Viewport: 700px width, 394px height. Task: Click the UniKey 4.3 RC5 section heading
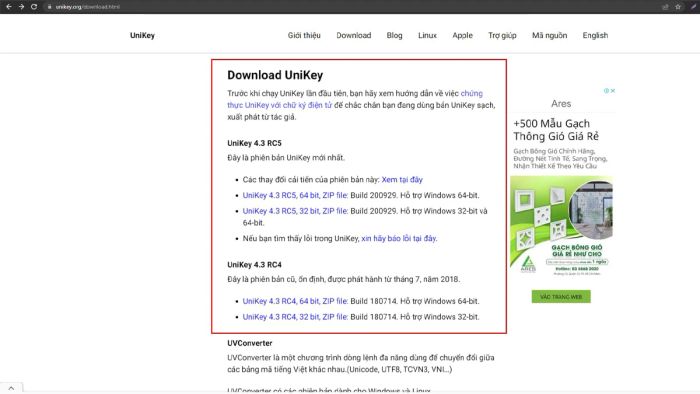pyautogui.click(x=254, y=143)
